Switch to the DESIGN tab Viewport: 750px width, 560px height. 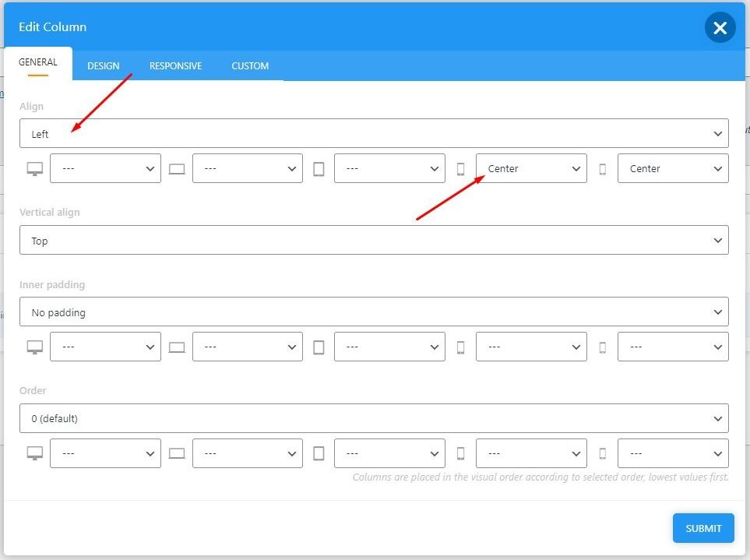(104, 66)
